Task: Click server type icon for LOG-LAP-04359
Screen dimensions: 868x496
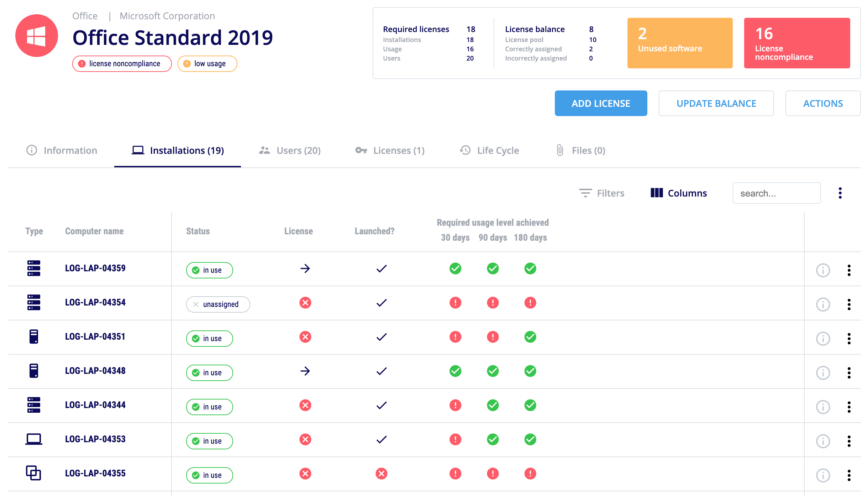Action: click(34, 268)
